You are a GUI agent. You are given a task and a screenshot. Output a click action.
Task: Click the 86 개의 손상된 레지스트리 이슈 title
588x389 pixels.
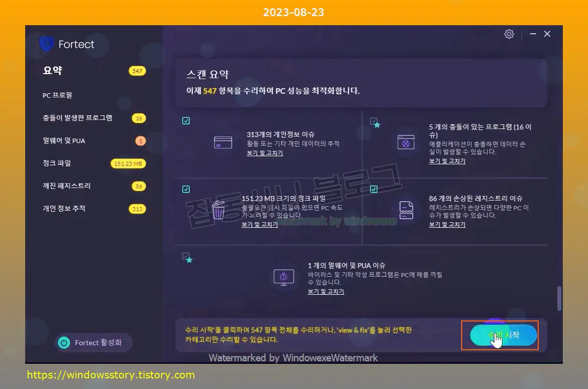(476, 198)
